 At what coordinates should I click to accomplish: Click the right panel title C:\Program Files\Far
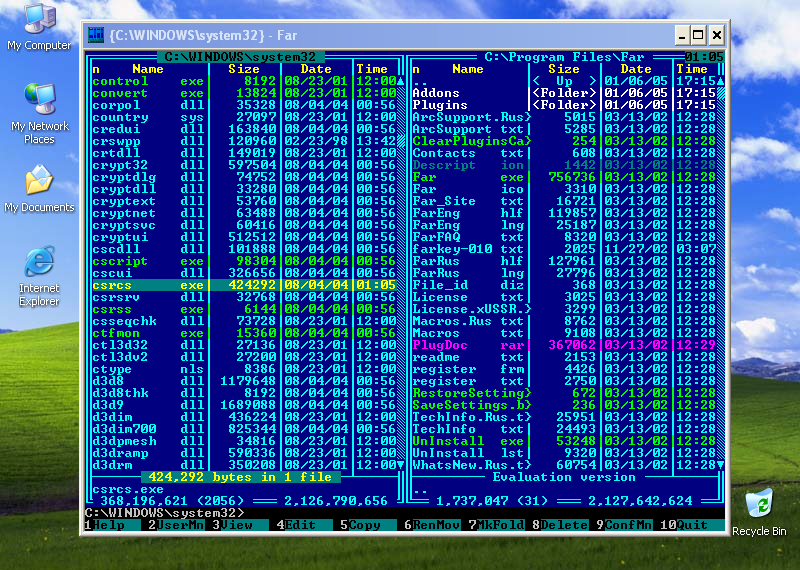[x=564, y=57]
